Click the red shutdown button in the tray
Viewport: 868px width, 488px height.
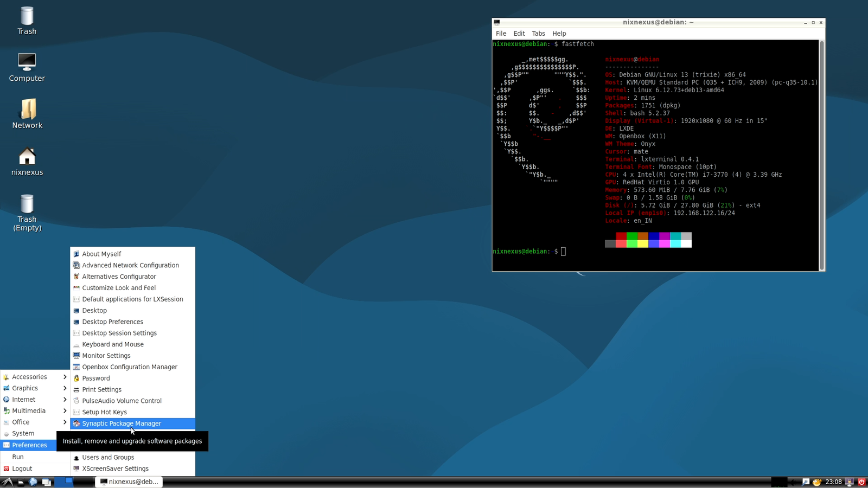861,481
